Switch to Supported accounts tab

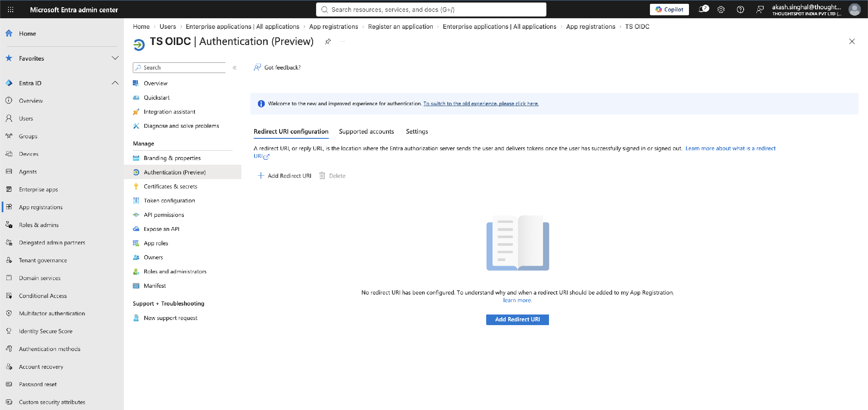point(367,132)
